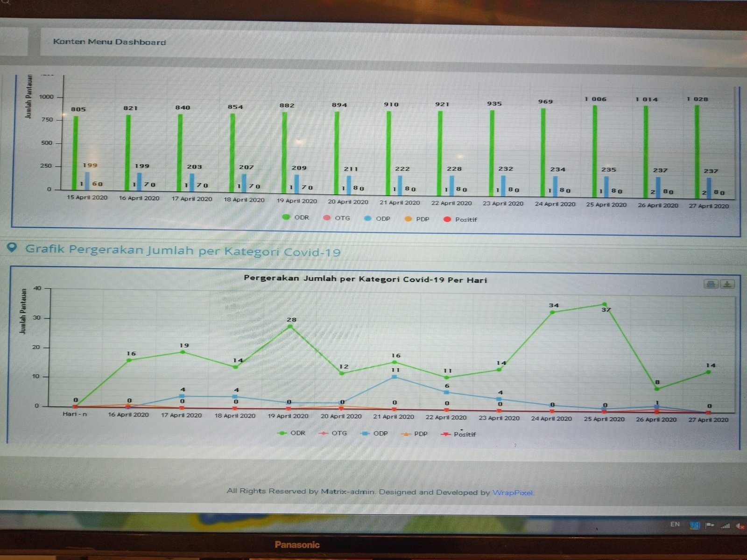Screen dimensions: 747x560
Task: Click the ODP data point labeled 11
Action: click(x=395, y=377)
